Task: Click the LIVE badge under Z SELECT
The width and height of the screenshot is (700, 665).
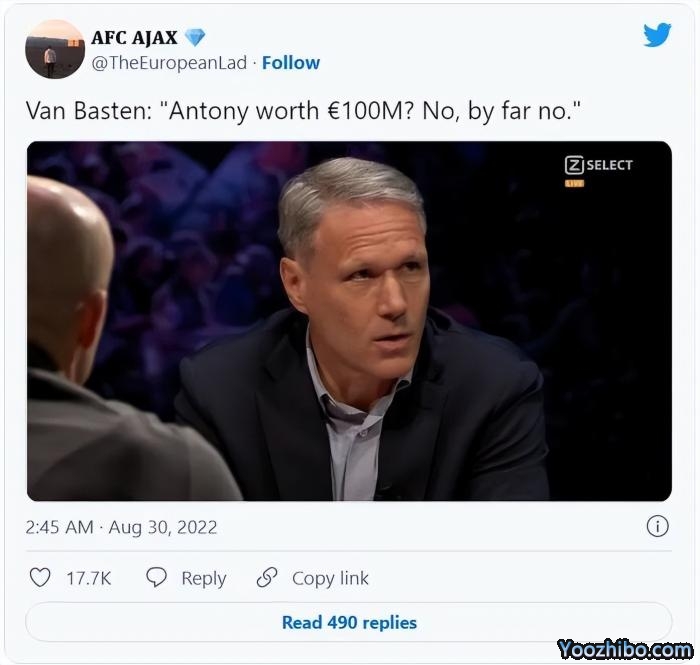Action: (x=575, y=183)
